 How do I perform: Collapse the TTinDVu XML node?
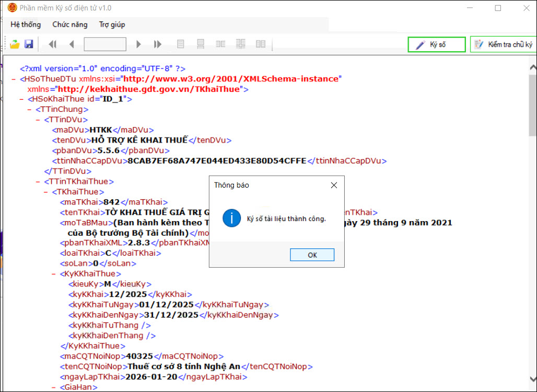click(x=39, y=120)
